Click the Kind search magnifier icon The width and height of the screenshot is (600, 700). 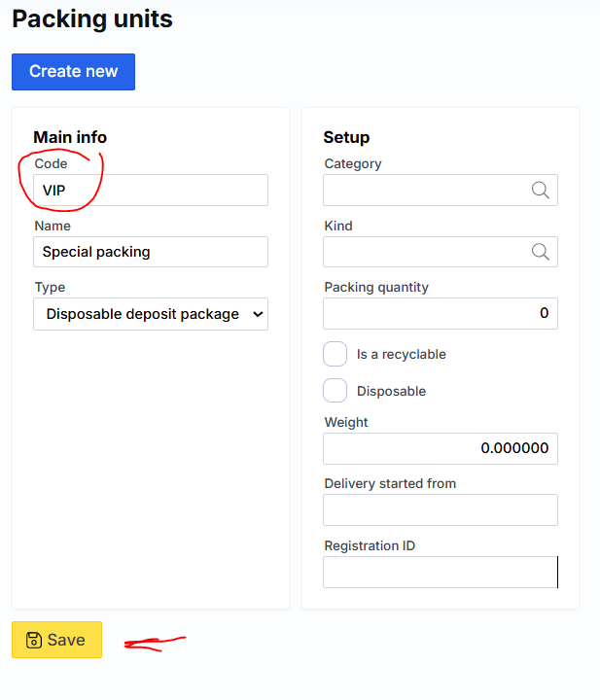tap(541, 253)
